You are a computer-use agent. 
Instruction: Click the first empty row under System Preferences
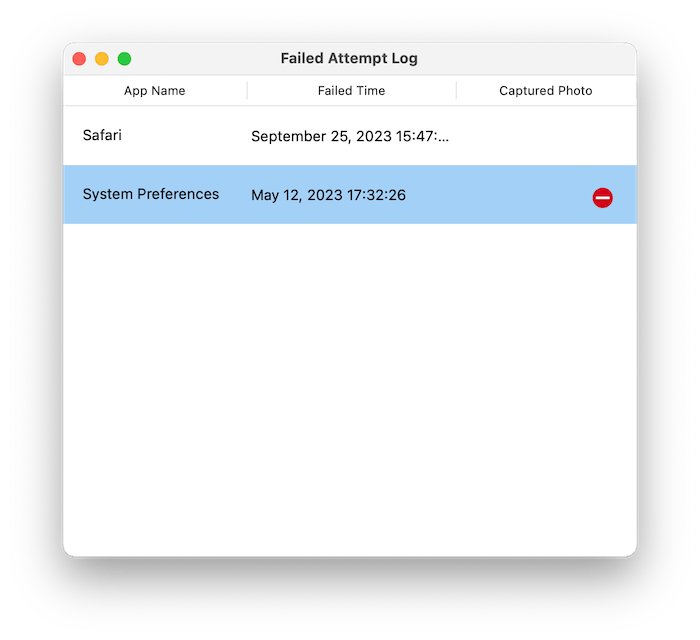pyautogui.click(x=350, y=253)
